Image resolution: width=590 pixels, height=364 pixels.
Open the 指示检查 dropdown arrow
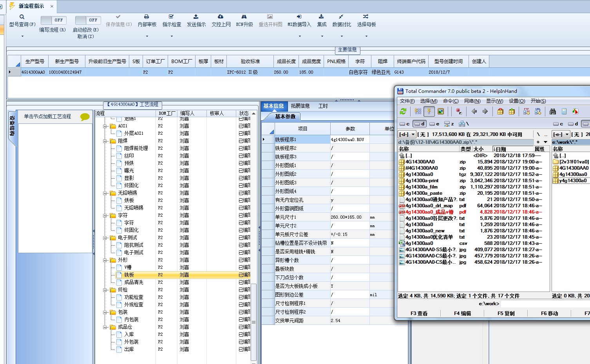[x=172, y=36]
